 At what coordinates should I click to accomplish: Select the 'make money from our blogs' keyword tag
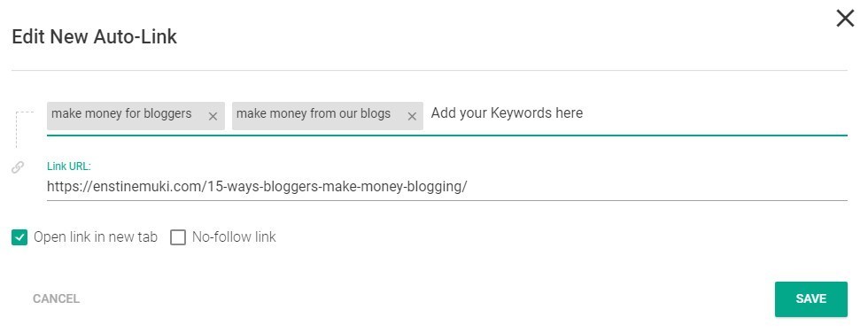[x=314, y=114]
